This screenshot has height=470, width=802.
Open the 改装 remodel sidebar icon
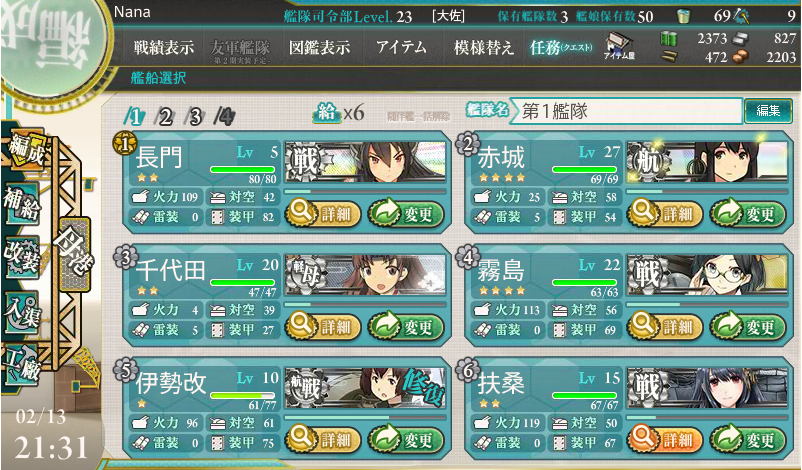[x=22, y=257]
